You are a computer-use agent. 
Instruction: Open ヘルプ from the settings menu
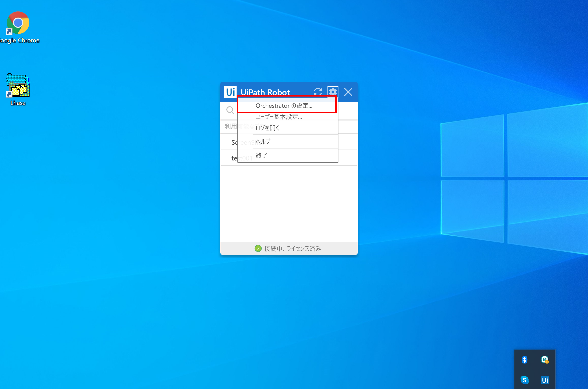coord(263,142)
